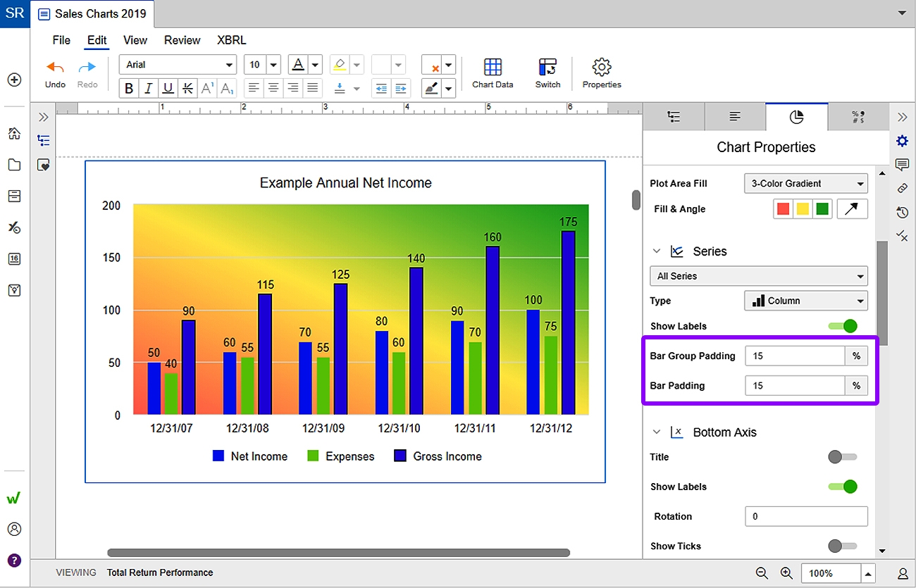The width and height of the screenshot is (916, 588).
Task: Open the comments panel on the right rail
Action: (903, 165)
